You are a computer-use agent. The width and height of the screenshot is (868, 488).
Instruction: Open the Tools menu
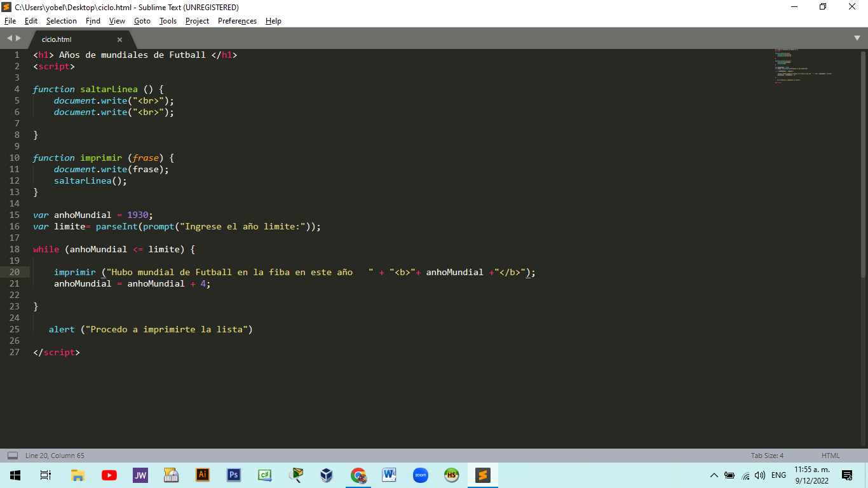coord(168,21)
